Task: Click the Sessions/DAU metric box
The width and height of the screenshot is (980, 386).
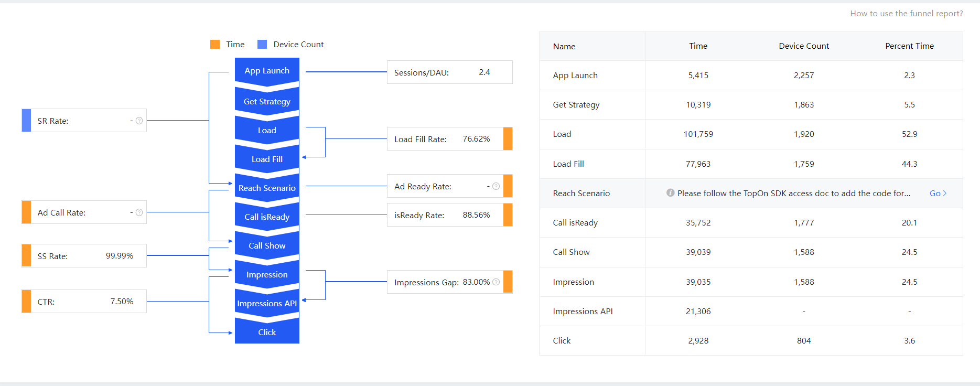Action: point(449,72)
